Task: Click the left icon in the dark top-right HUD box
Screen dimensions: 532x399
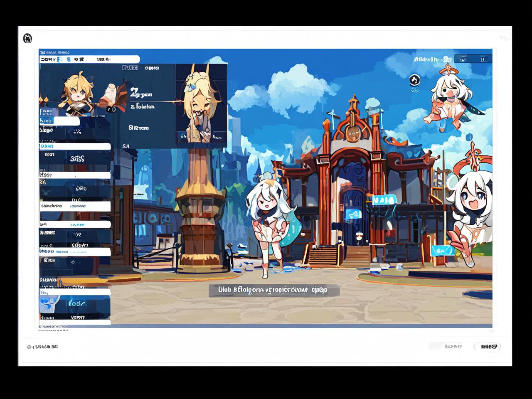Action: pos(463,59)
